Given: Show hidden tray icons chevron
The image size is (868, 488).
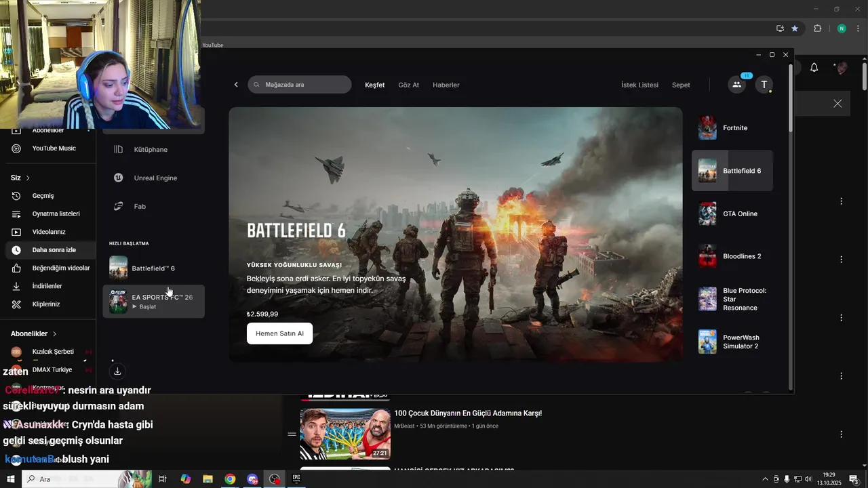Looking at the screenshot, I should pyautogui.click(x=766, y=479).
